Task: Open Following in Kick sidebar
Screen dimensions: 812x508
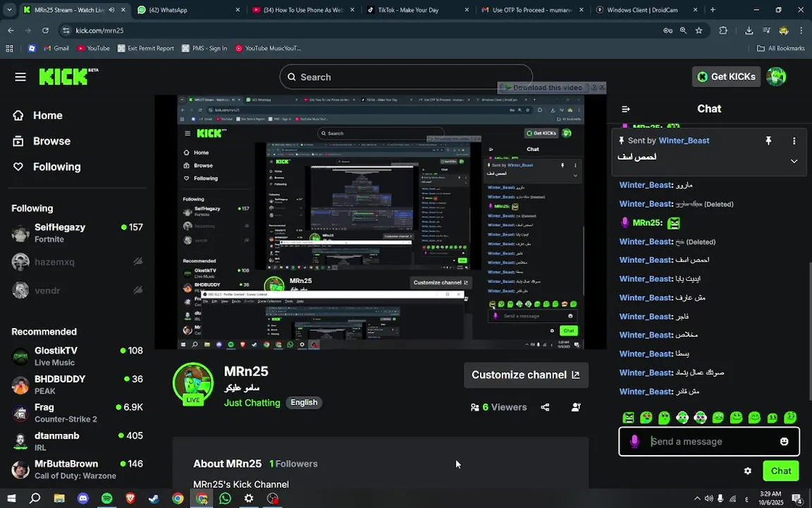Action: tap(47, 167)
